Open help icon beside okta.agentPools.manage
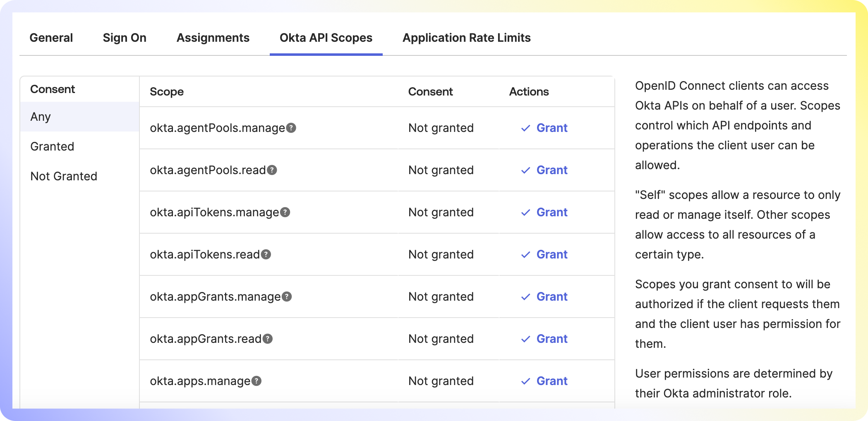This screenshot has width=868, height=421. tap(291, 128)
